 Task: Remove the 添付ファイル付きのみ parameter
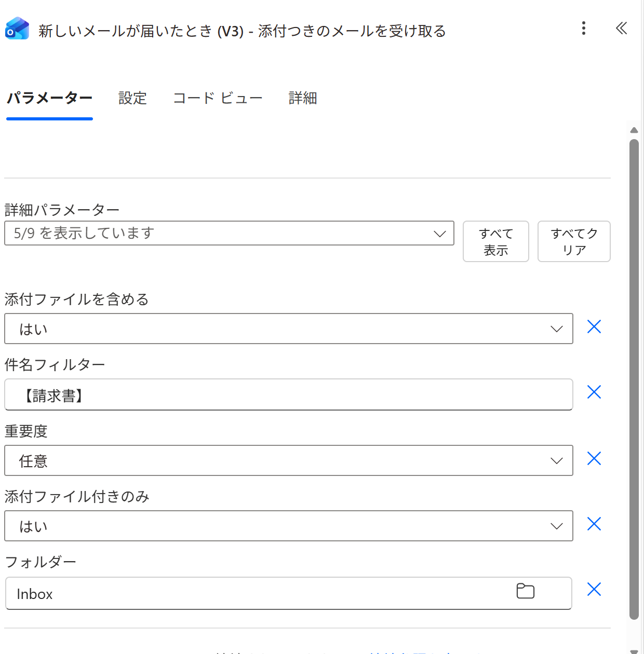coord(594,524)
